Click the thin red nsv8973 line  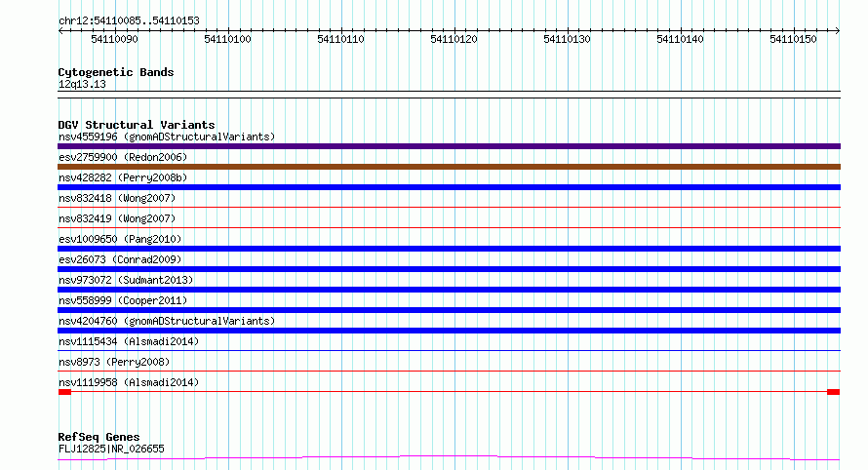click(449, 371)
